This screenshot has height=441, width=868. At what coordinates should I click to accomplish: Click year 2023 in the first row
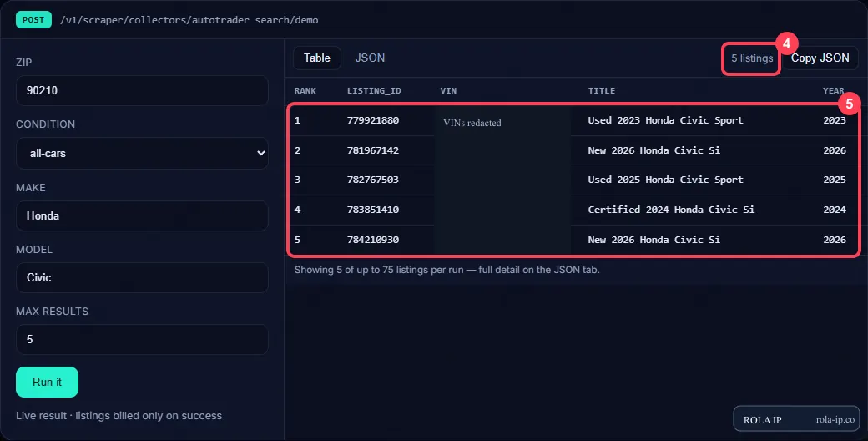pos(835,120)
